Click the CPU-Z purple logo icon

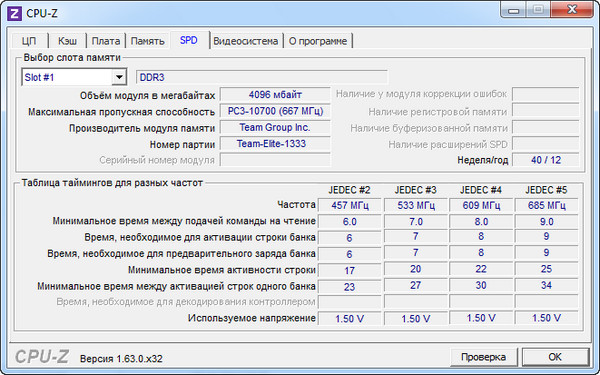click(15, 14)
